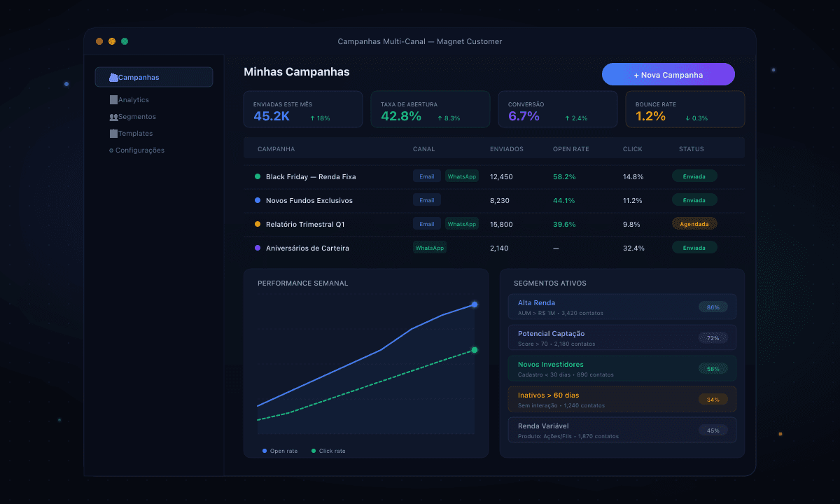Viewport: 840px width, 504px height.
Task: Open the Agendada status of Relatório Trimestral Q1
Action: click(x=694, y=223)
